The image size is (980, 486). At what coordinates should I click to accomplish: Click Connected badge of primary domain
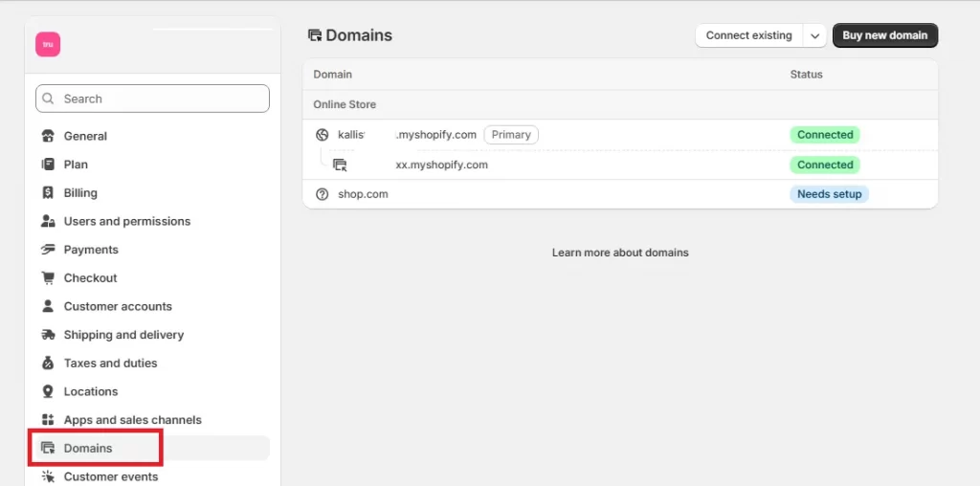[x=825, y=135]
